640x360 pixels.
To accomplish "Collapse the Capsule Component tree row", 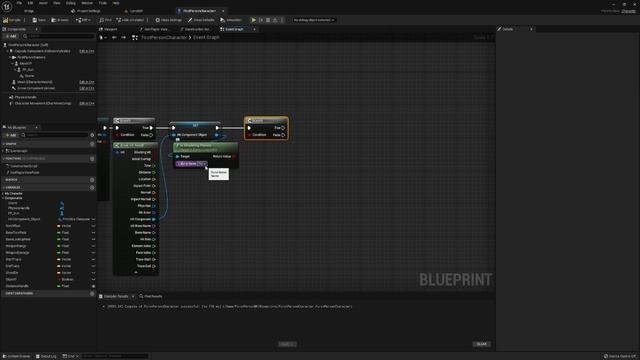I will [8, 51].
